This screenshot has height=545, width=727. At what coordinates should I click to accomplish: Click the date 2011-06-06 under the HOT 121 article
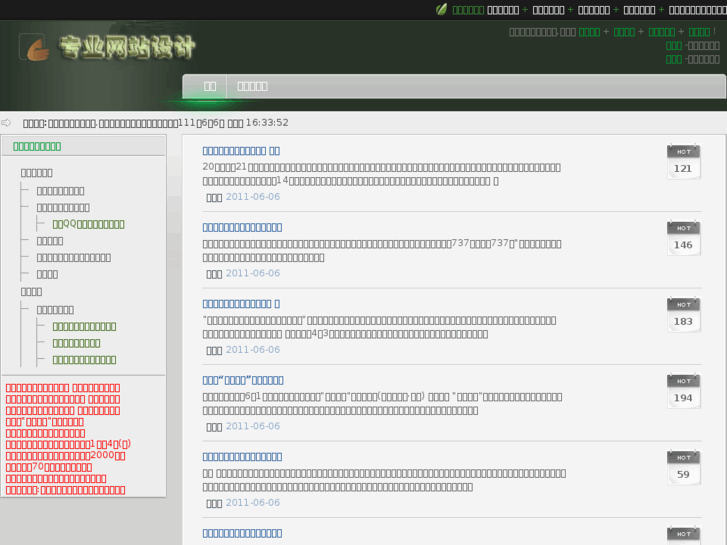point(253,197)
